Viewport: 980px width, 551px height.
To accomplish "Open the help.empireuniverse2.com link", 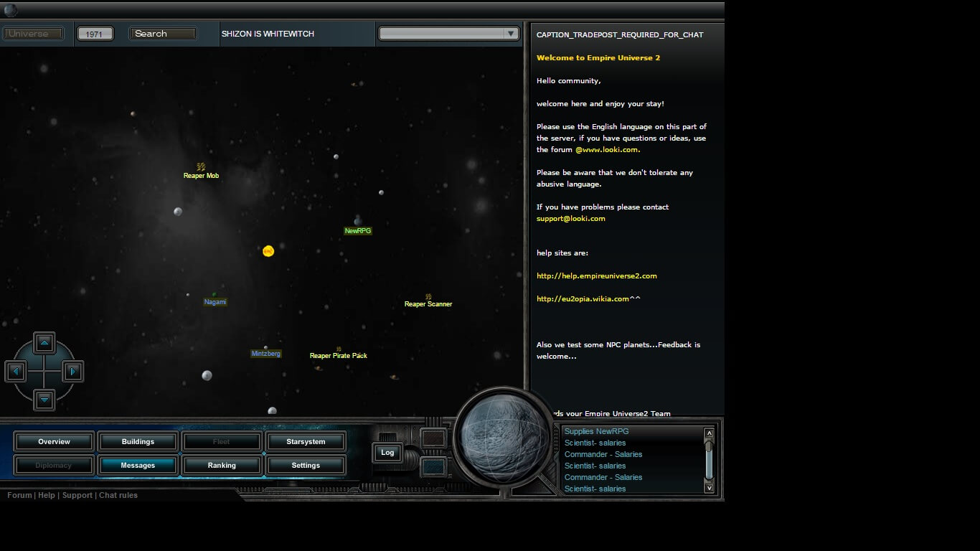I will 596,276.
